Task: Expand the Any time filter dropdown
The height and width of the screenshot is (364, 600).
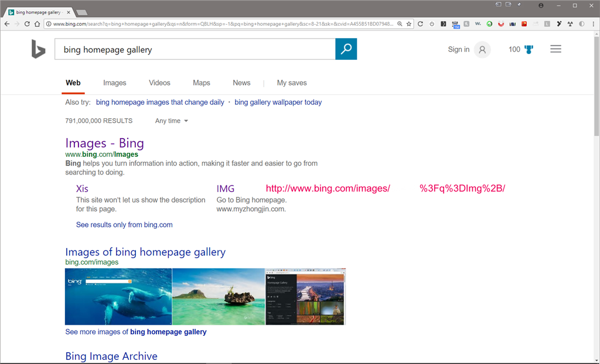Action: (x=171, y=121)
